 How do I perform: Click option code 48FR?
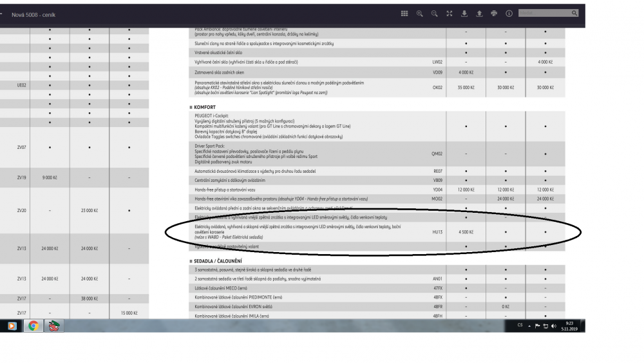coord(438,307)
